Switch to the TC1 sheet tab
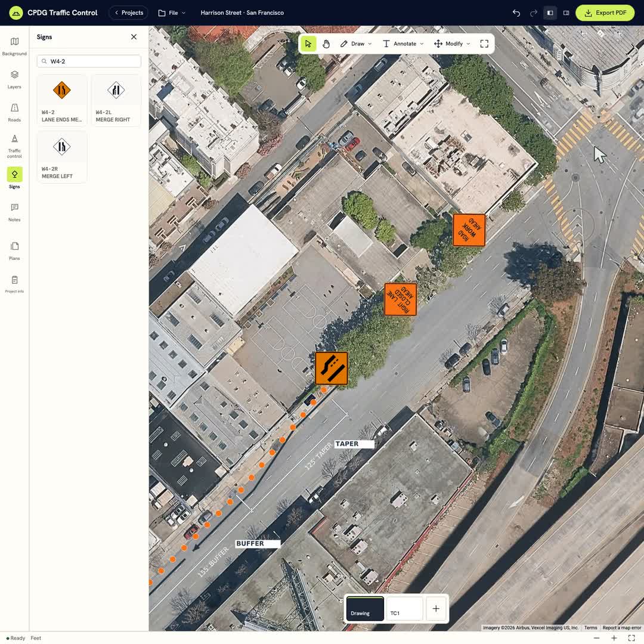The height and width of the screenshot is (644, 644). [404, 608]
